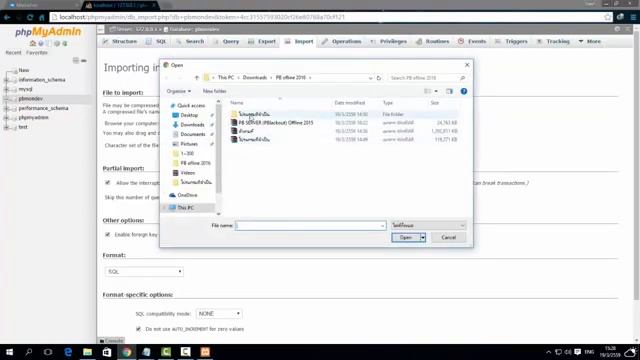Expand File name history dropdown arrow
Viewport: 640px width, 360px height.
(382, 225)
